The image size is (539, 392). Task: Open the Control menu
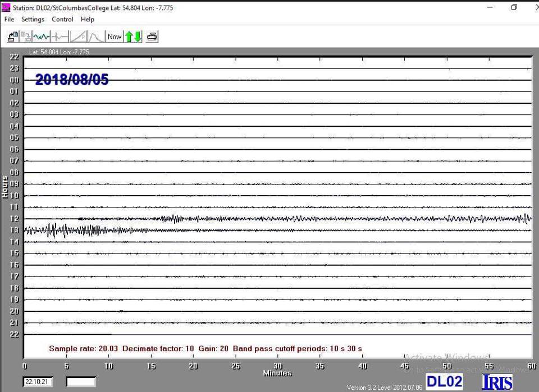pos(62,19)
